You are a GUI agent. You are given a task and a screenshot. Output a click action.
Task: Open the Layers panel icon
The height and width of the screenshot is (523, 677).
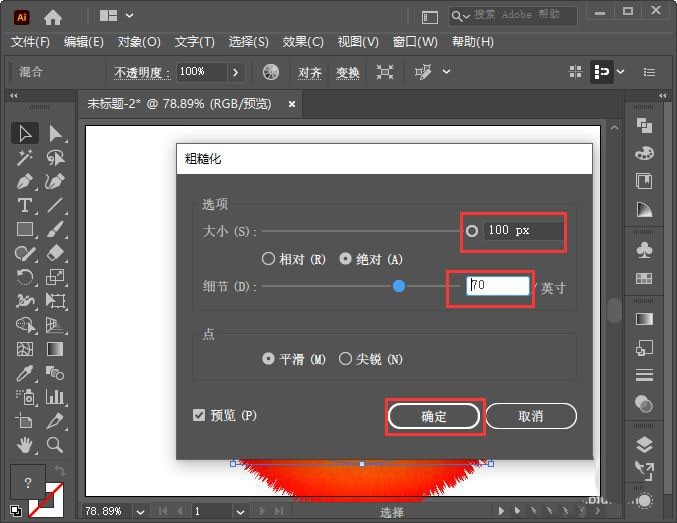[x=644, y=444]
